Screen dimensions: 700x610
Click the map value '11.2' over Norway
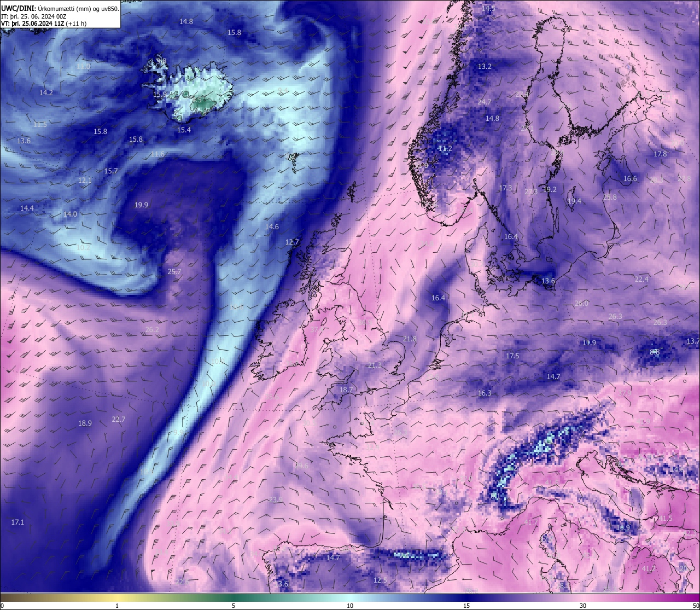[x=445, y=148]
